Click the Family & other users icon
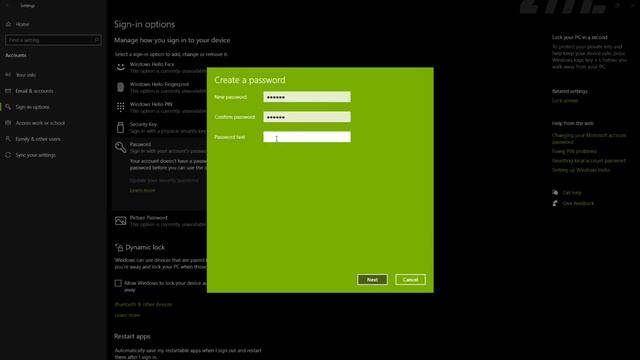This screenshot has height=360, width=640. click(8, 139)
